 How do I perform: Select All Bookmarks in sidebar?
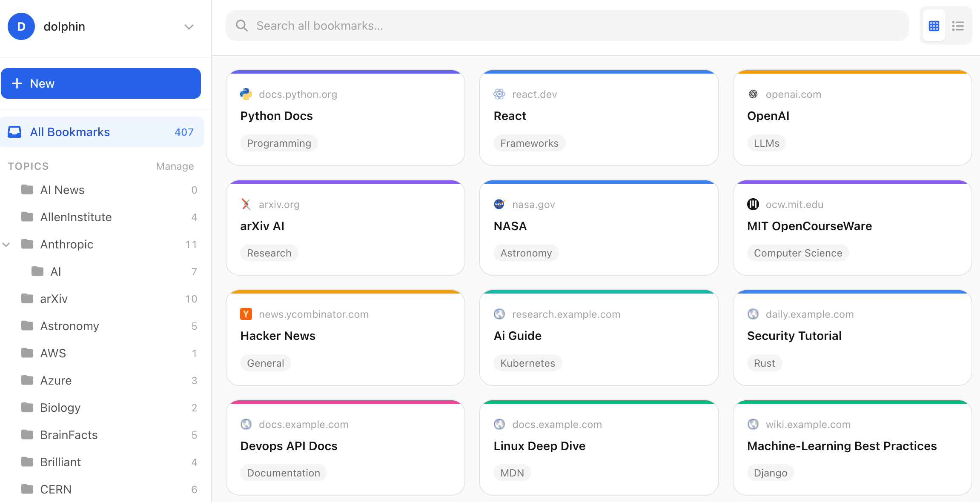click(x=102, y=132)
